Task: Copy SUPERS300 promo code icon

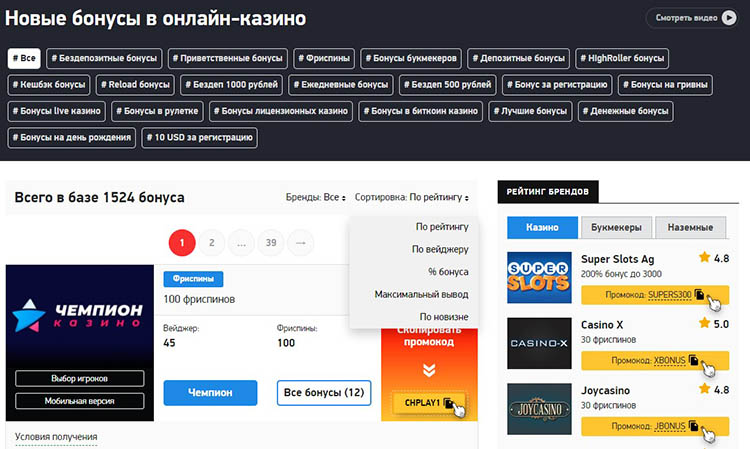Action: pos(699,294)
